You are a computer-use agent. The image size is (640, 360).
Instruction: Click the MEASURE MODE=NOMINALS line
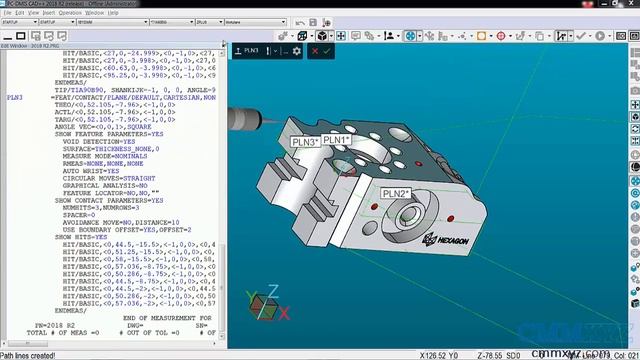105,156
